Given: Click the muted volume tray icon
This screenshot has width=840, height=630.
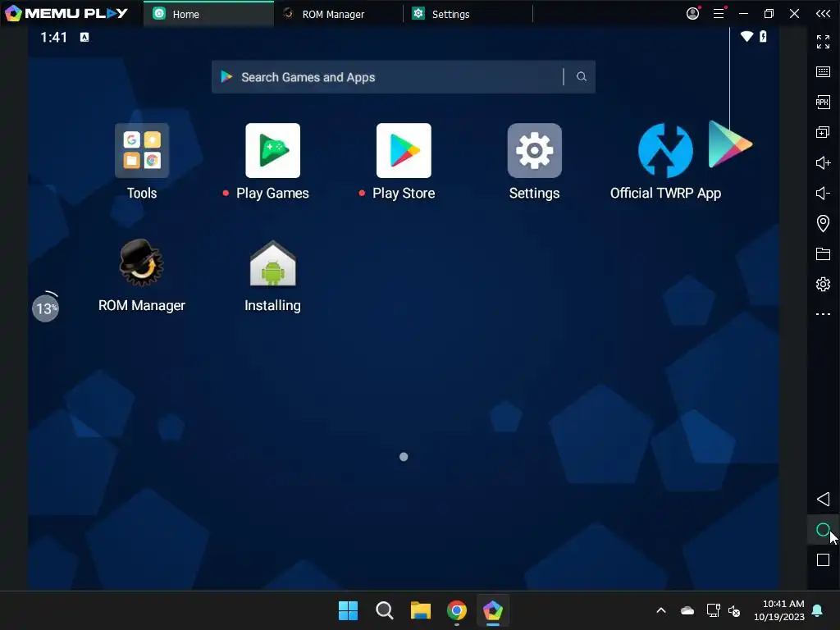Looking at the screenshot, I should [734, 610].
